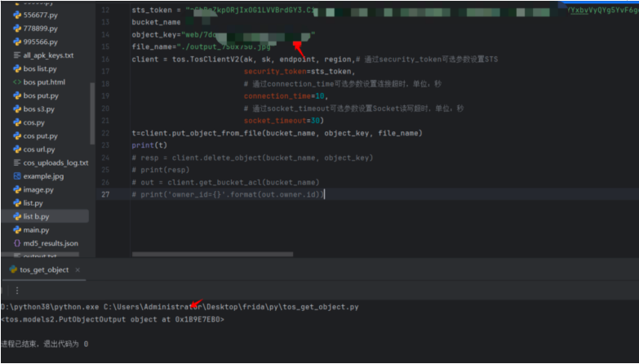Open all_apk_keys.txt text file
This screenshot has width=639, height=364.
48,55
